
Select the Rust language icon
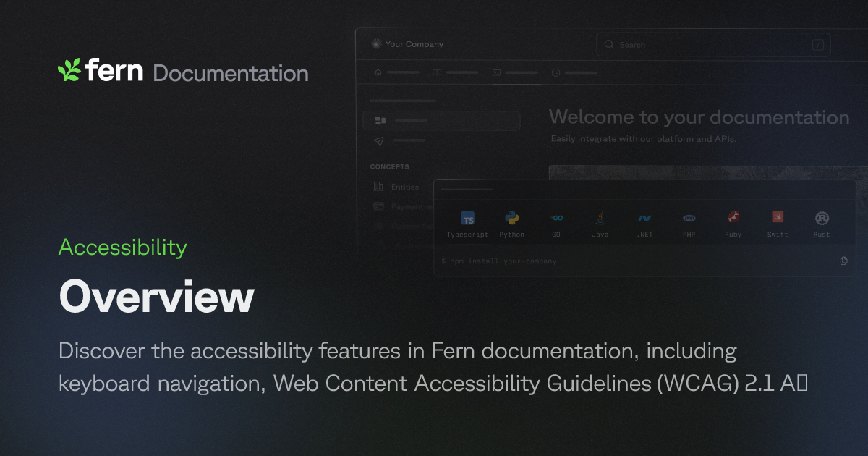click(x=822, y=218)
